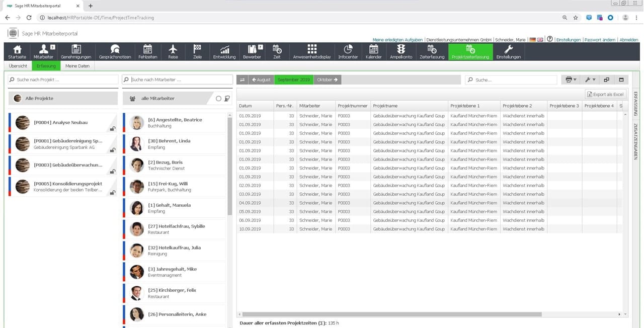
Task: Toggle lock on P0003 Gebäudeüberwachung project
Action: 113,172
